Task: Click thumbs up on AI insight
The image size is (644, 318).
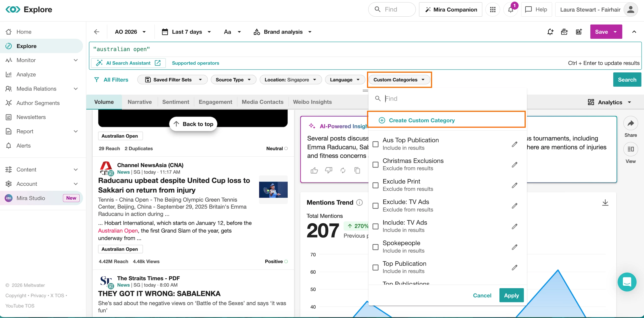Action: click(314, 170)
